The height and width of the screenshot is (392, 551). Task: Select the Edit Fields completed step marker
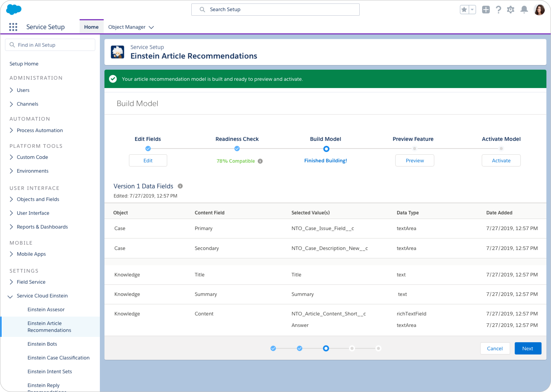(x=148, y=149)
